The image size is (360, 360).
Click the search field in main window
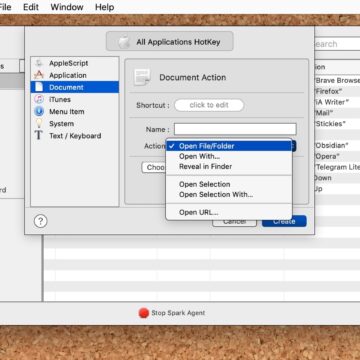coord(337,44)
